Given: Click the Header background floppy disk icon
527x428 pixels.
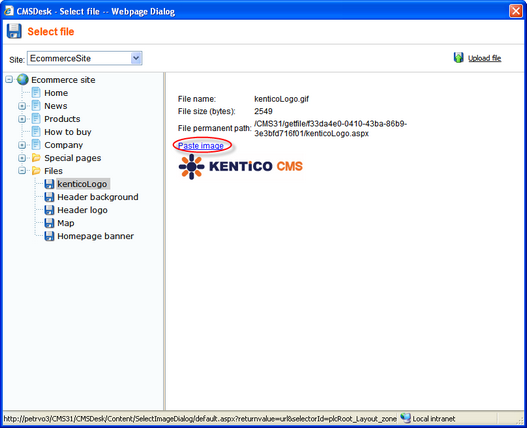Looking at the screenshot, I should point(49,197).
